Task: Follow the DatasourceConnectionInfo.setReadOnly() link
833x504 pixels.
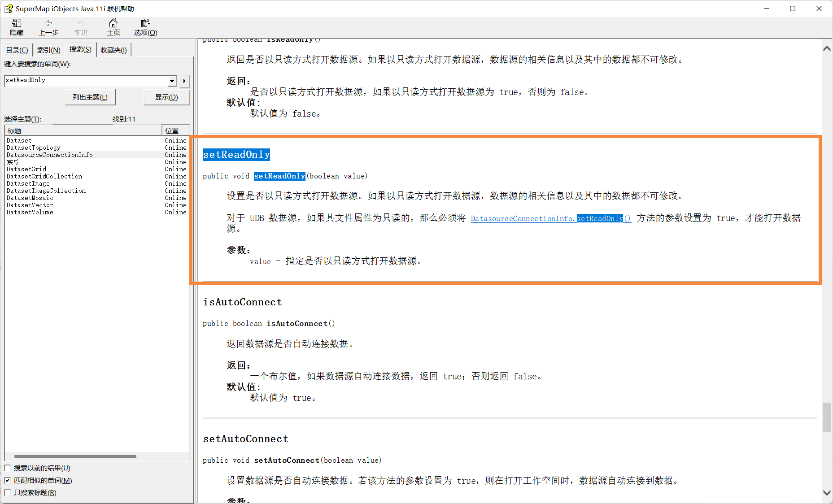Action: tap(551, 218)
